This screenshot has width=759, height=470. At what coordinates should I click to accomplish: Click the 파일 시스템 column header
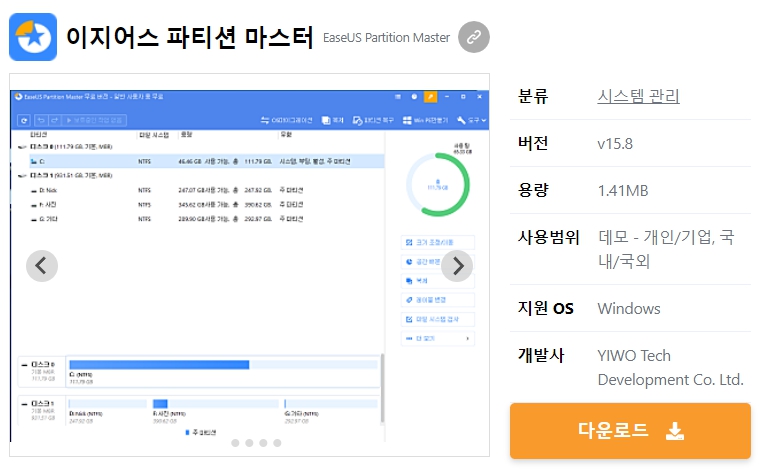154,135
